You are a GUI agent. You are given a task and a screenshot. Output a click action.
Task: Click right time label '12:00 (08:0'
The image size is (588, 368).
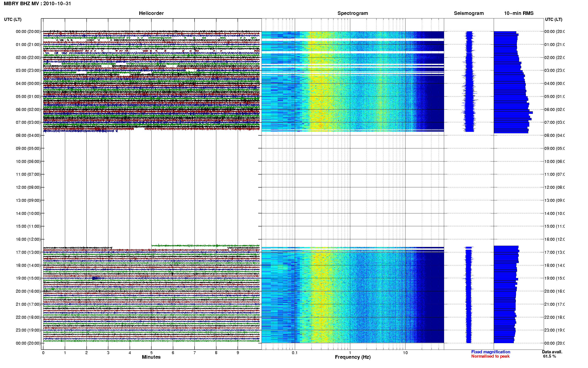tap(555, 187)
